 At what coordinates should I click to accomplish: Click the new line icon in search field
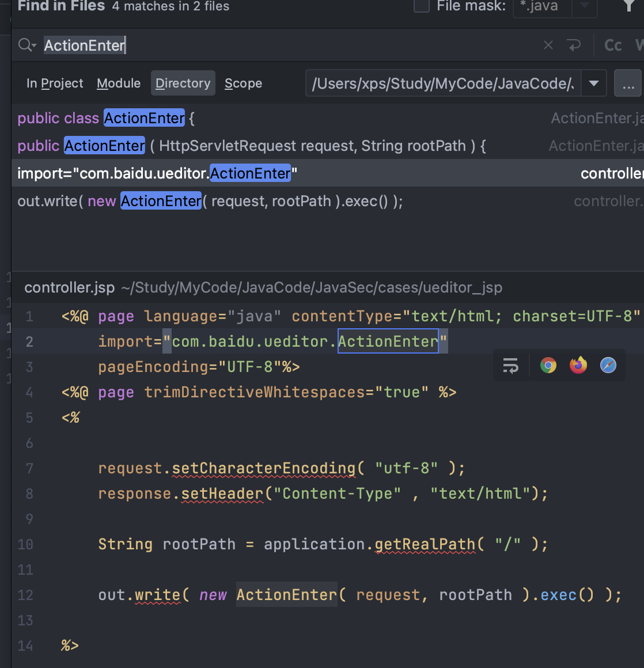(574, 45)
